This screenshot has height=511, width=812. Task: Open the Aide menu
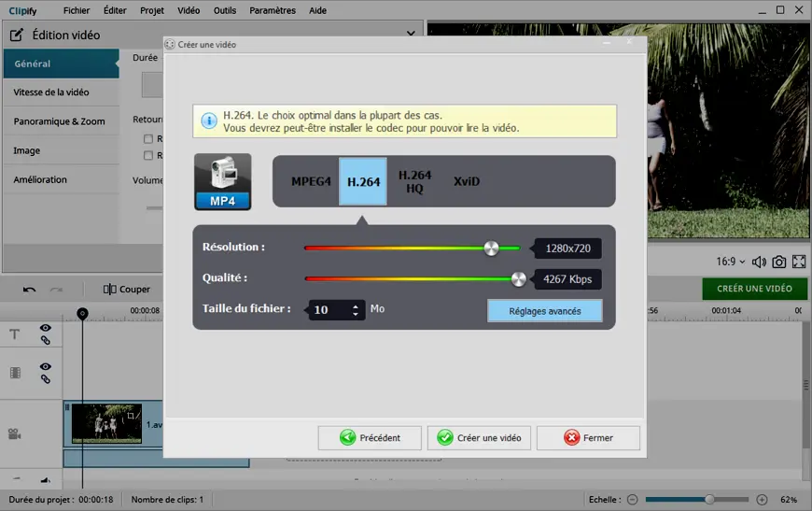(x=317, y=10)
